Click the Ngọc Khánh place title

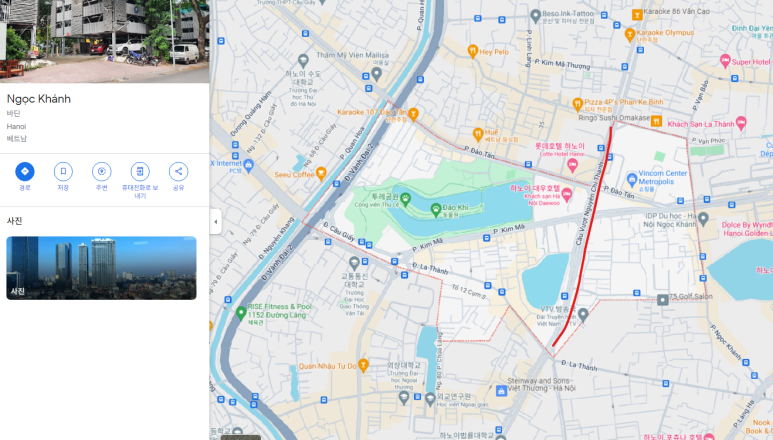point(39,99)
